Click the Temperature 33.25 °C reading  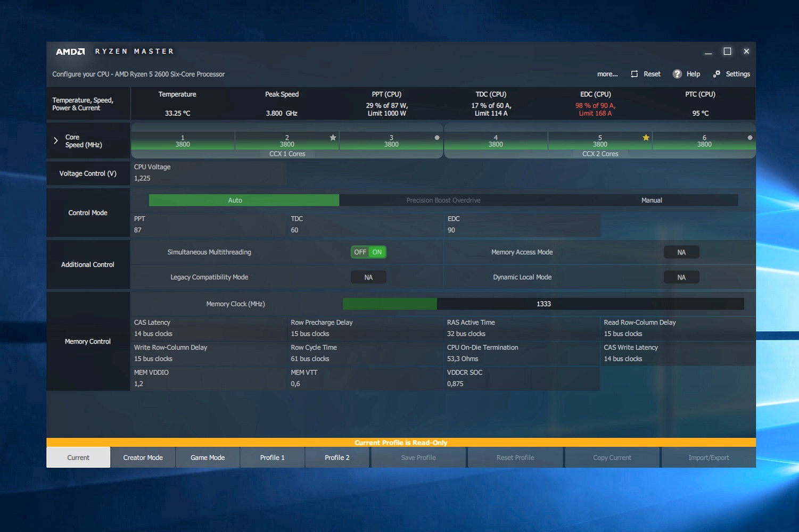pos(177,113)
